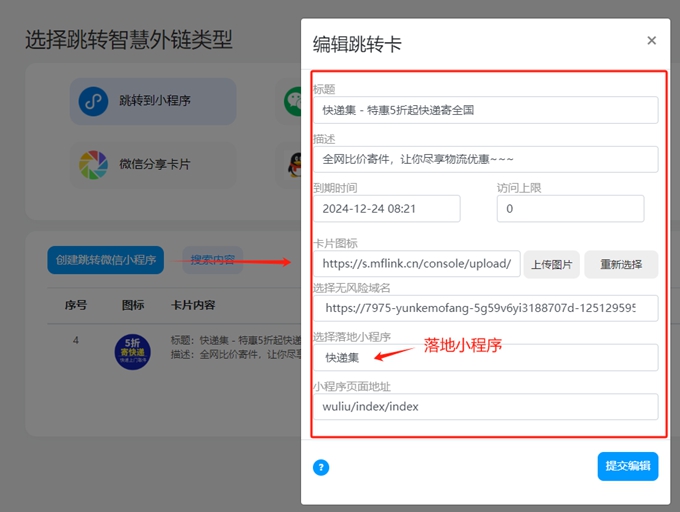Image resolution: width=680 pixels, height=512 pixels.
Task: Click the blue mini program link icon
Action: coord(93,101)
